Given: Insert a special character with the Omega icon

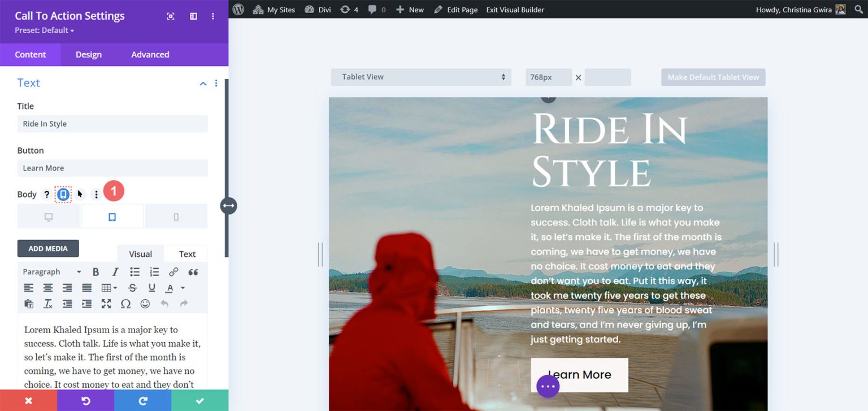Looking at the screenshot, I should pyautogui.click(x=125, y=304).
